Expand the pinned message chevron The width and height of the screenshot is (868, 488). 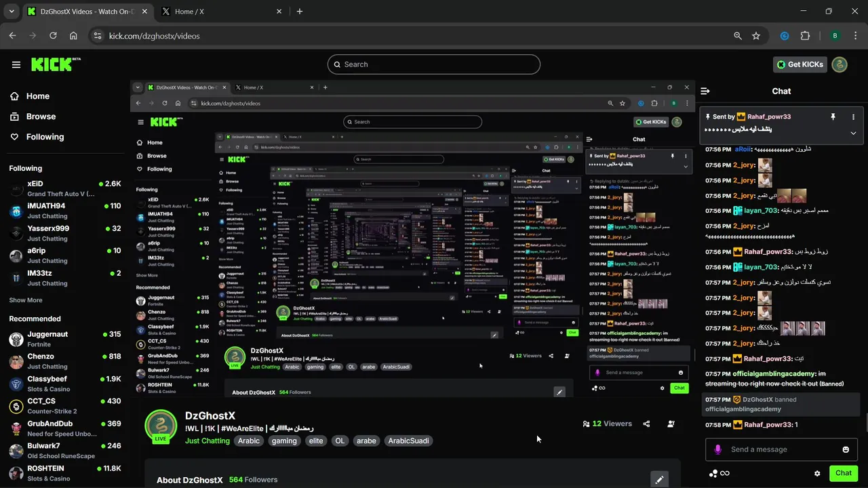853,133
